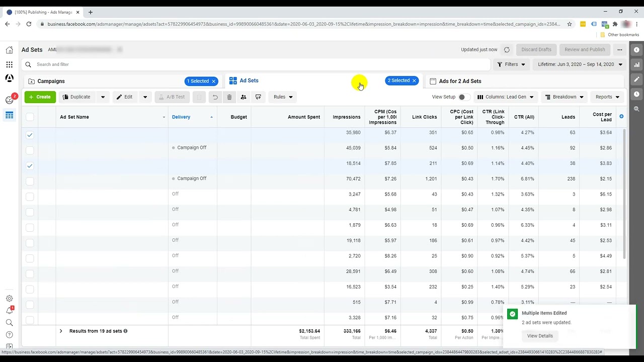
Task: Click the sidebar search magnifier icon
Action: tap(9, 323)
